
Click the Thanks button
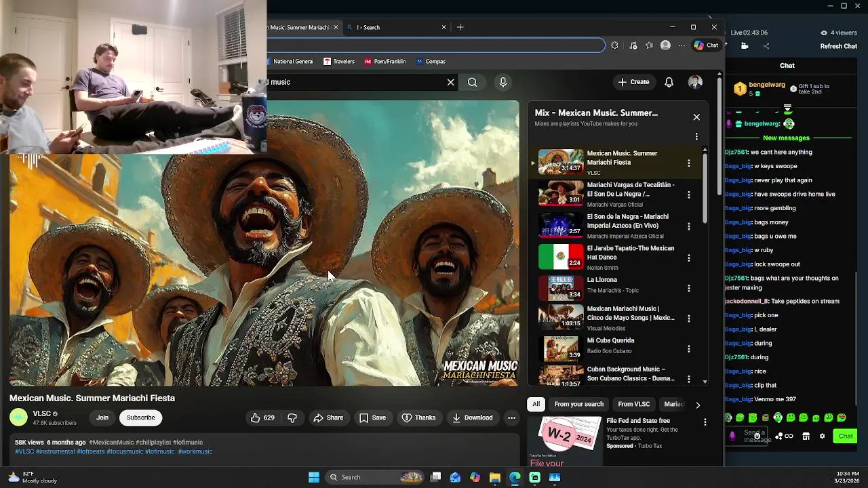point(418,418)
